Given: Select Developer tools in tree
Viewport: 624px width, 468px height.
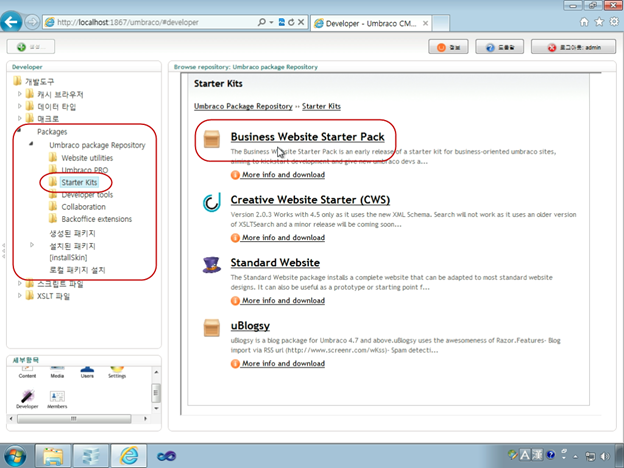Looking at the screenshot, I should tap(87, 195).
